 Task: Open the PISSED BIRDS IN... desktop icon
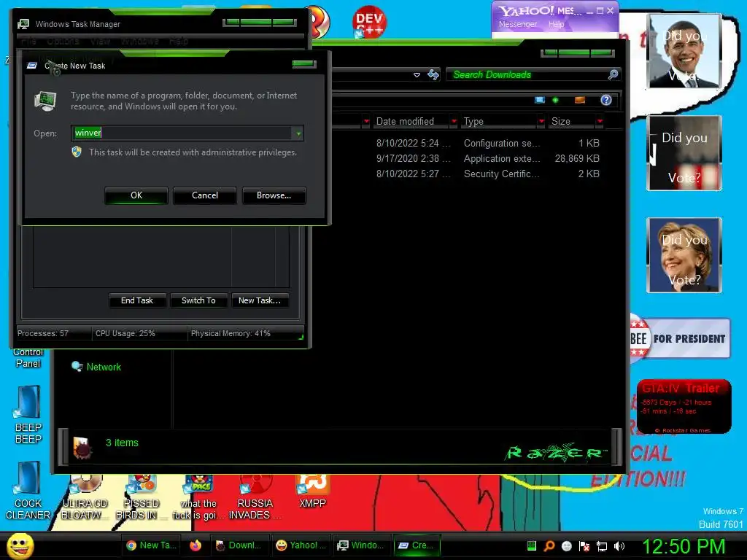point(141,497)
